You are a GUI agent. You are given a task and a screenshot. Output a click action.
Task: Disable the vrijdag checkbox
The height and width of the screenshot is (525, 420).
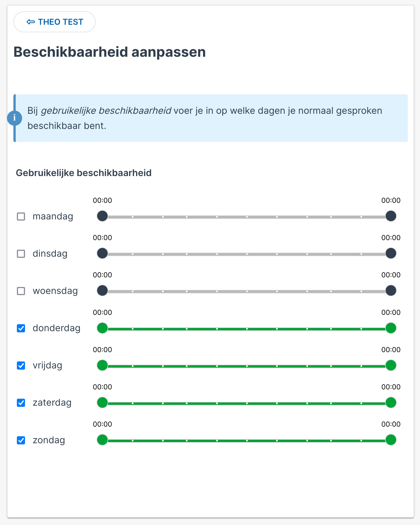pos(21,366)
